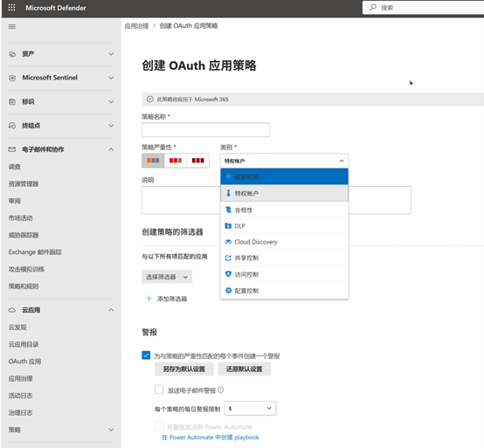Image resolution: width=484 pixels, height=448 pixels.
Task: Pick DLP from the category list
Action: 284,226
